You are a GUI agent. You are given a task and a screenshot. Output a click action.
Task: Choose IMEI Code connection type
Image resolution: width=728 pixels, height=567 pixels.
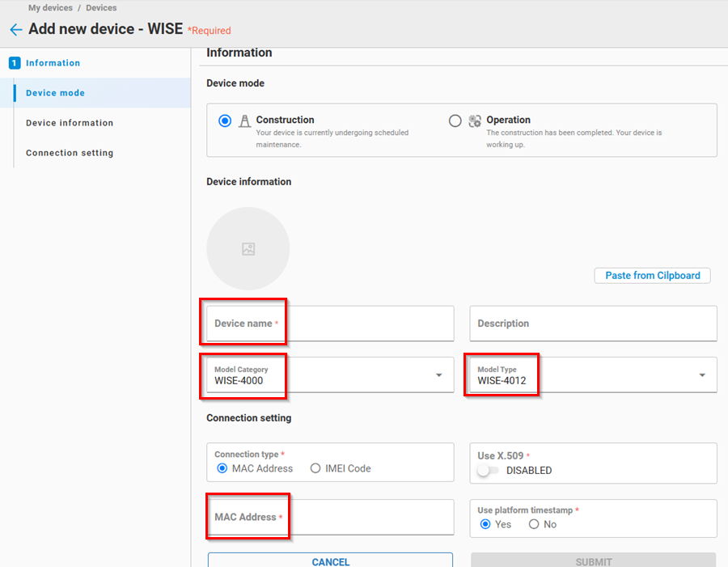click(315, 468)
